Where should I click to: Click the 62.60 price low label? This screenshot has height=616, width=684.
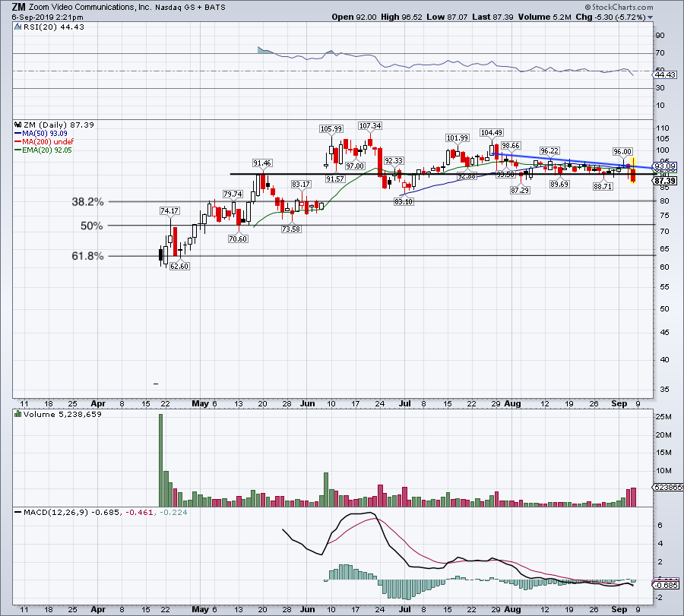click(179, 266)
